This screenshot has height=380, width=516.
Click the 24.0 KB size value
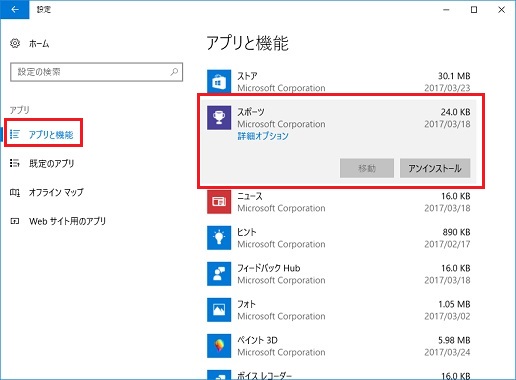coord(455,112)
